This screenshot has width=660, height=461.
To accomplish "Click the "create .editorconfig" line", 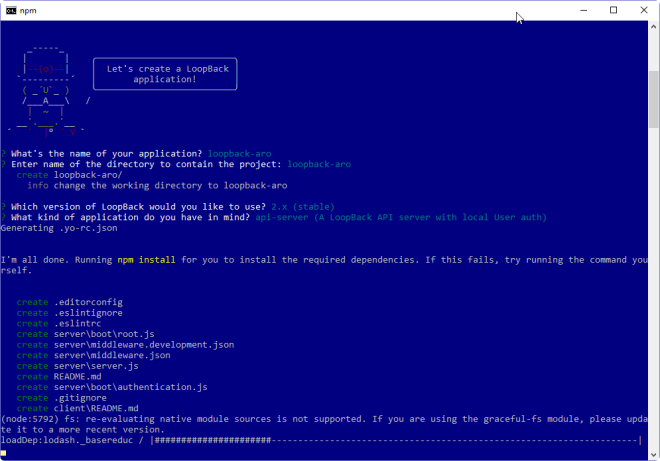I will [x=70, y=302].
